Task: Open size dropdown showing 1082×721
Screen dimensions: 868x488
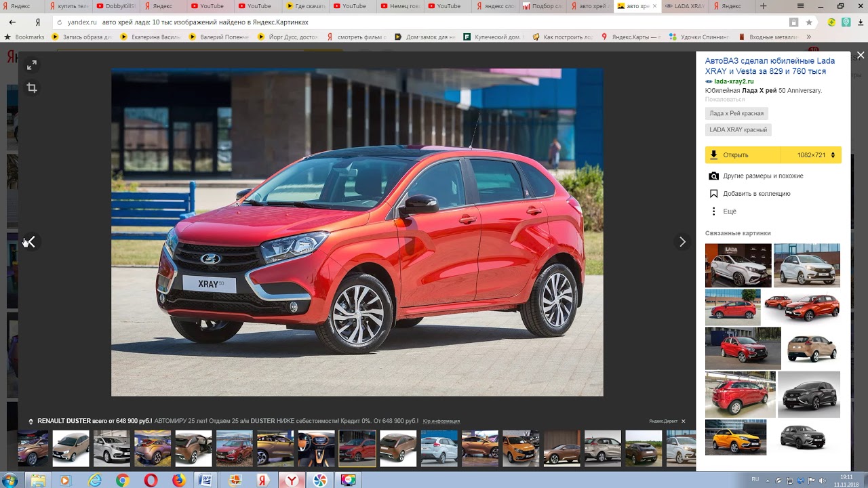Action: 811,155
